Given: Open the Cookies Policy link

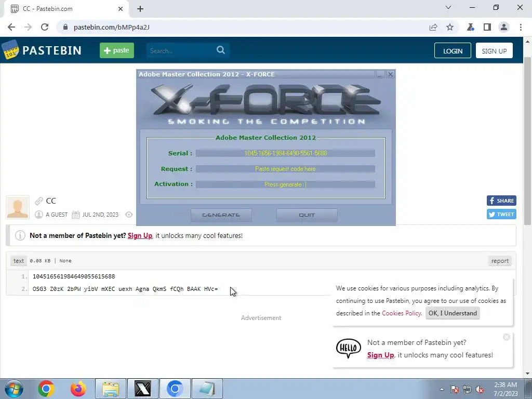Looking at the screenshot, I should click(402, 313).
